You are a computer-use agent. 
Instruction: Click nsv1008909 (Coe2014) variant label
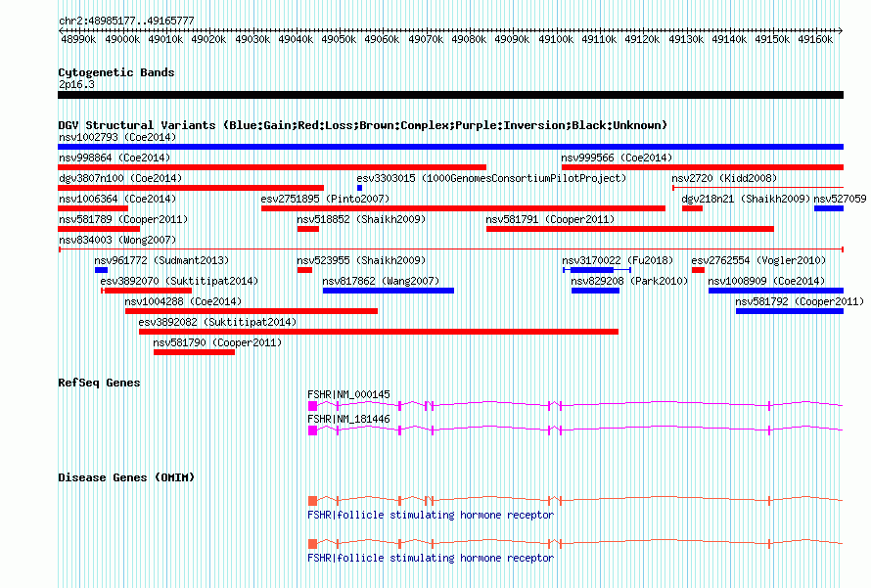click(766, 281)
